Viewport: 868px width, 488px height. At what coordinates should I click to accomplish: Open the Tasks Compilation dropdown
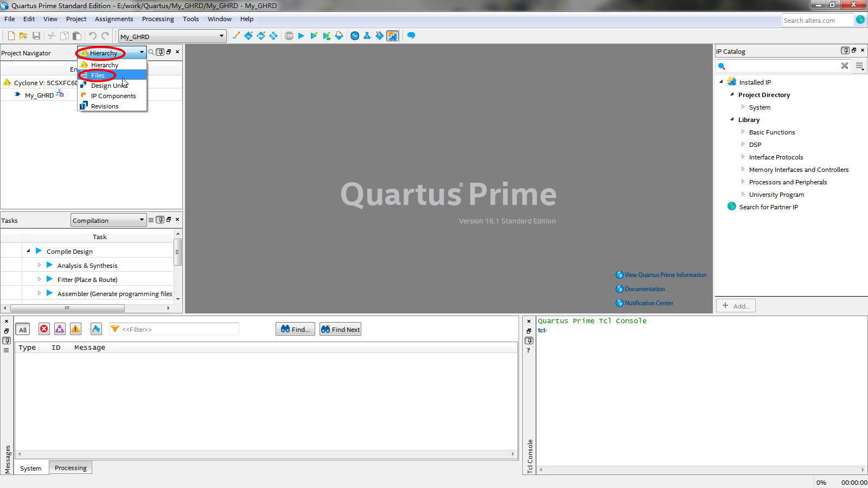[x=108, y=220]
